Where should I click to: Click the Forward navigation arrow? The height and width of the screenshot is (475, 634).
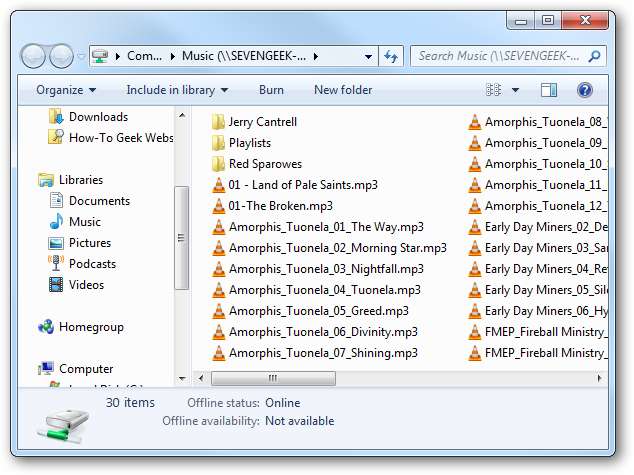click(62, 56)
